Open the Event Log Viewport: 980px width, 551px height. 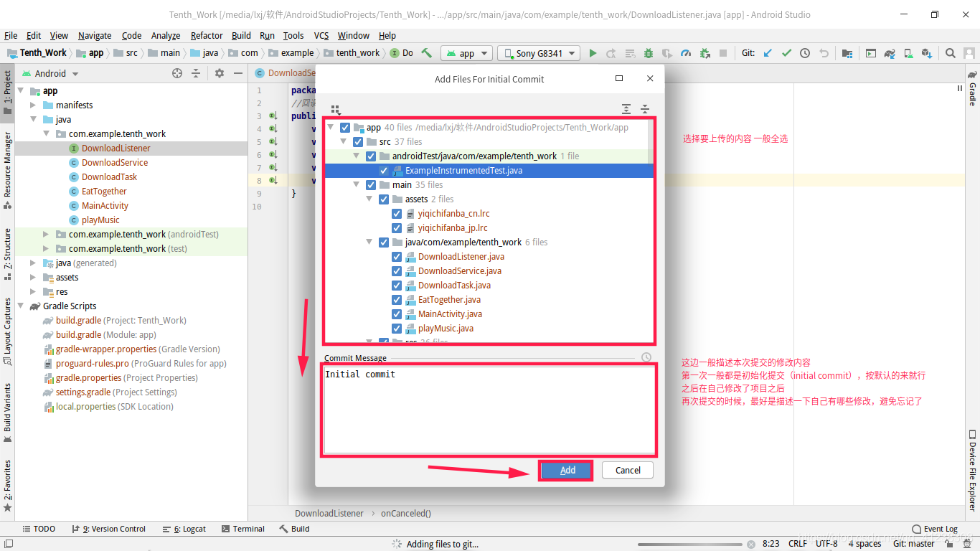pyautogui.click(x=935, y=529)
